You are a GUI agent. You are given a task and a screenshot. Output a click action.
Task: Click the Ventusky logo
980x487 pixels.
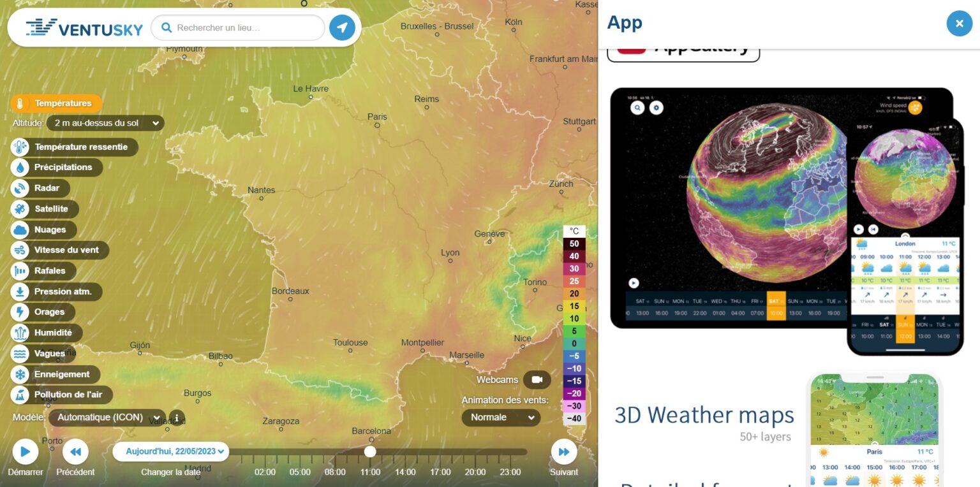pos(84,28)
